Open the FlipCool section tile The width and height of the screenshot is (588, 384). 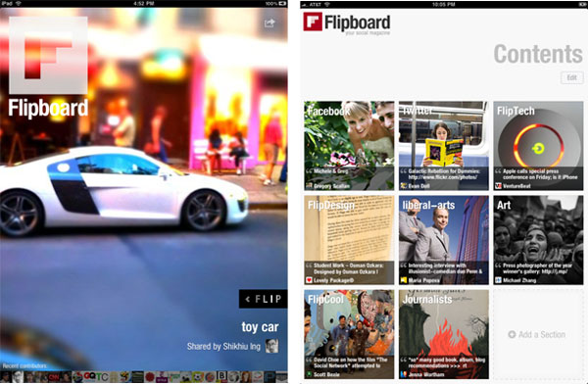point(349,334)
